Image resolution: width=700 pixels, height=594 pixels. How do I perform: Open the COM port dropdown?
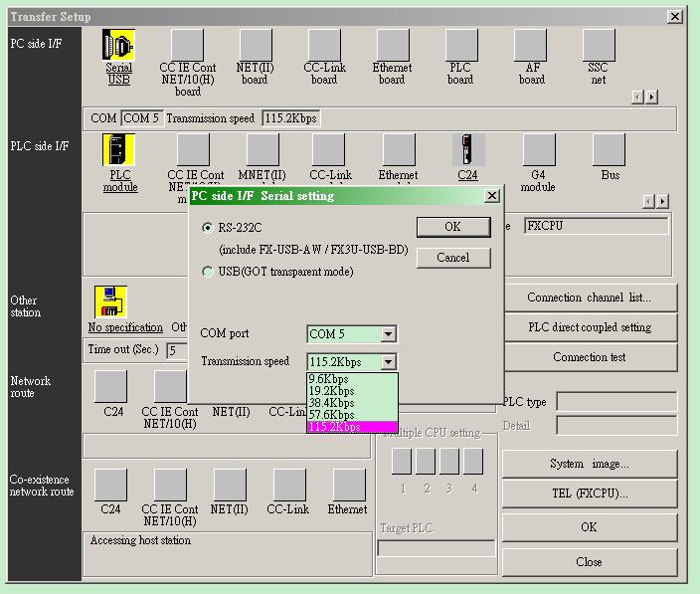click(x=388, y=334)
